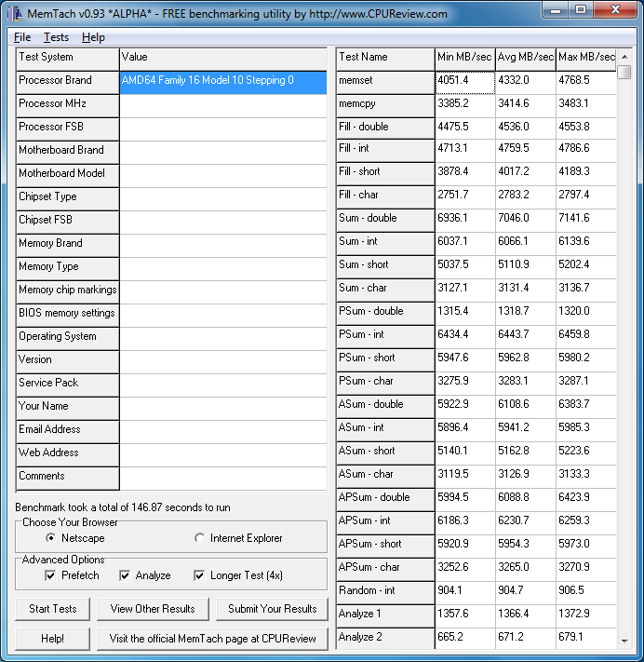Screen dimensions: 644x662
Task: Click the Operating System value field
Action: [x=223, y=339]
